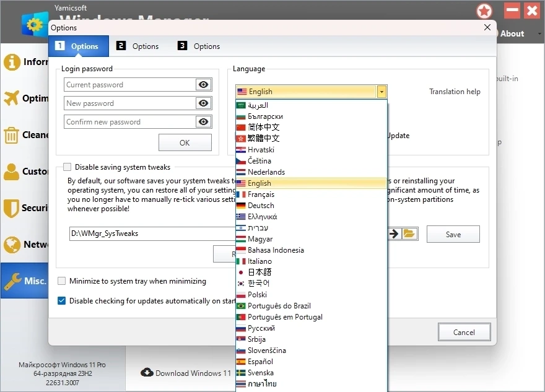
Task: Select 繁體中文 from the language list
Action: pyautogui.click(x=312, y=139)
